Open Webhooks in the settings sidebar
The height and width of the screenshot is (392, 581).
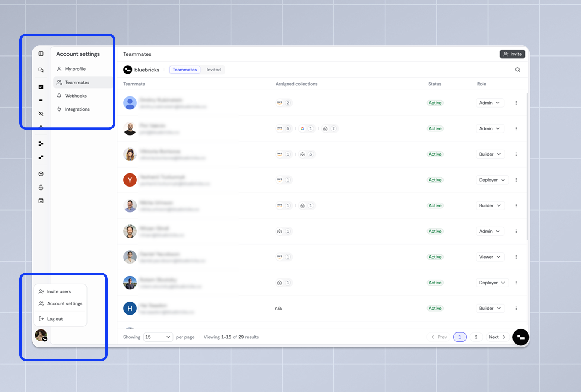click(83, 96)
